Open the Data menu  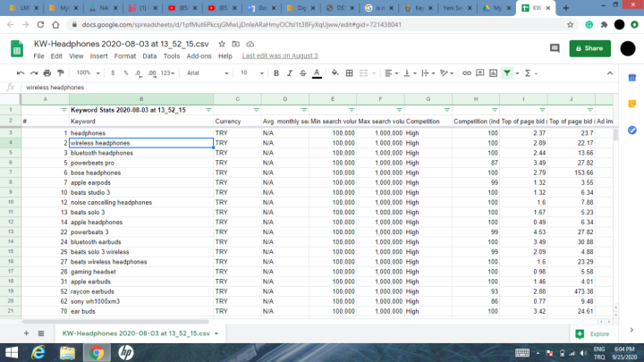[x=149, y=55]
